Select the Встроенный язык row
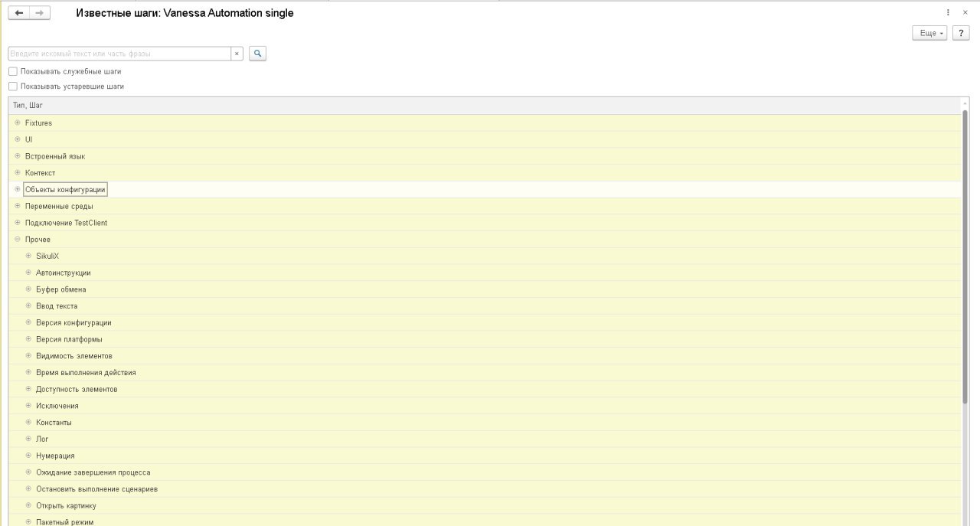980x526 pixels. [x=485, y=156]
